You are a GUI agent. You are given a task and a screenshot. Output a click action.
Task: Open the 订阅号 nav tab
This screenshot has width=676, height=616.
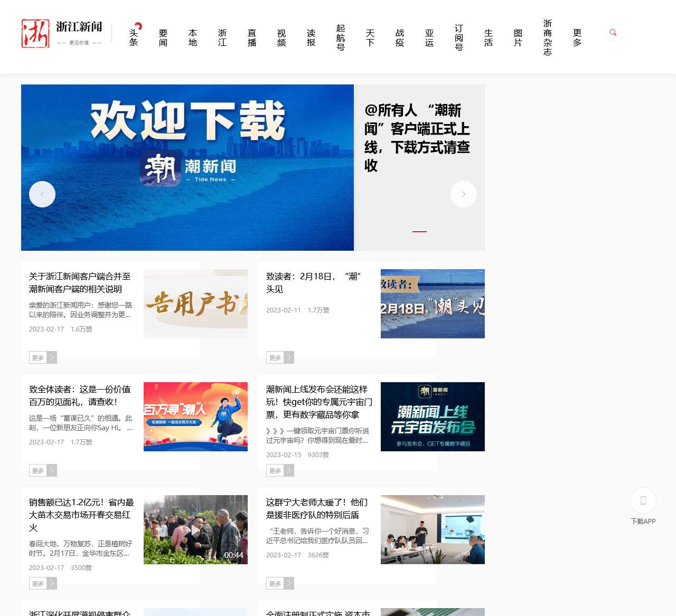(x=459, y=37)
